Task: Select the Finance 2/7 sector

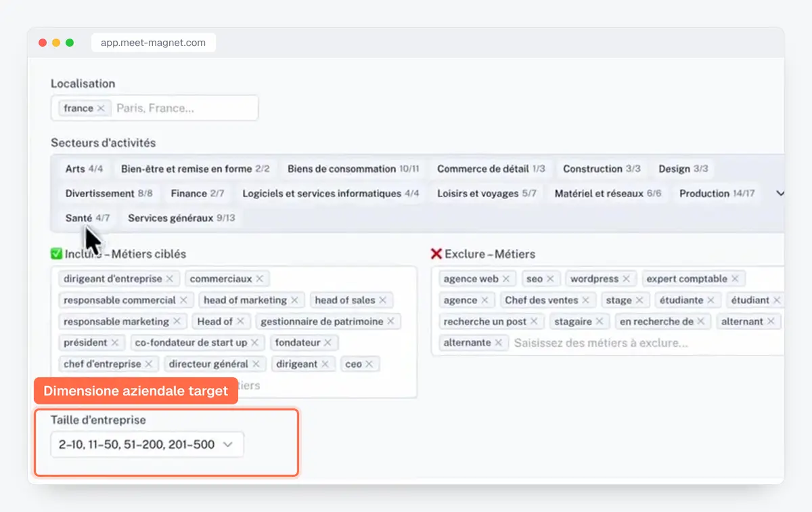Action: point(198,194)
